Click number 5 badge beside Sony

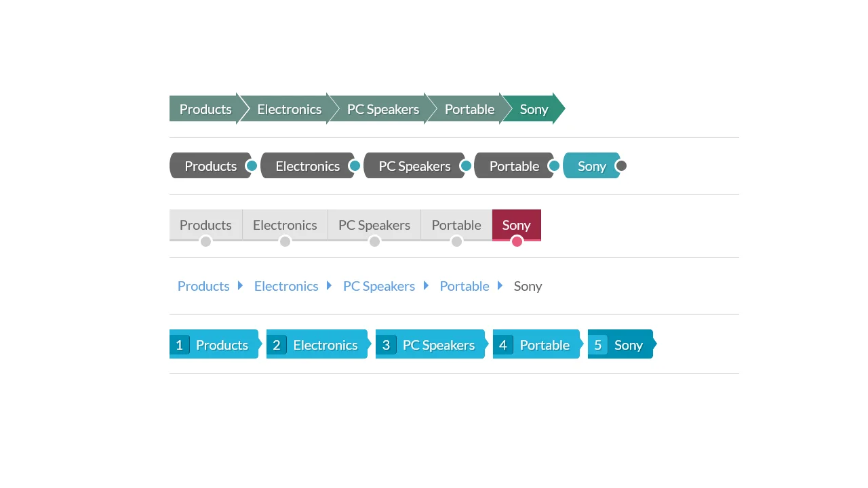pos(597,345)
